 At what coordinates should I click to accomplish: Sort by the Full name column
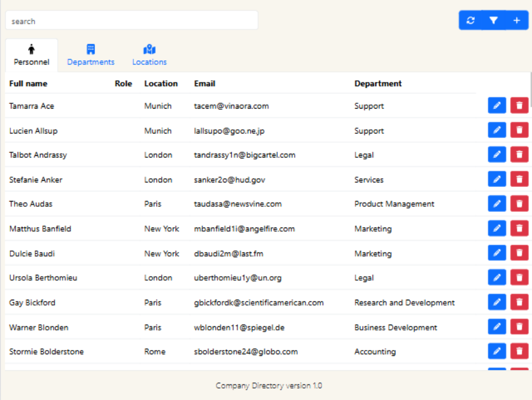(28, 83)
